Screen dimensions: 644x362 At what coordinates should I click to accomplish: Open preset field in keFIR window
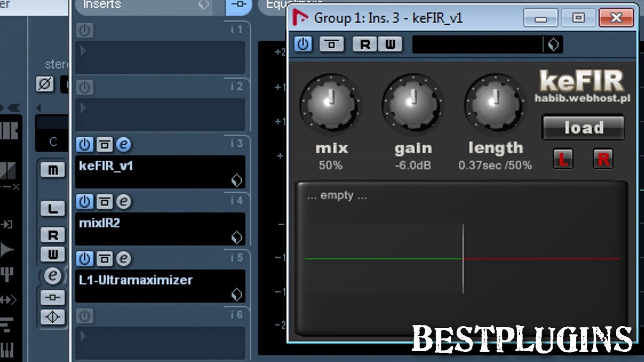(x=477, y=44)
